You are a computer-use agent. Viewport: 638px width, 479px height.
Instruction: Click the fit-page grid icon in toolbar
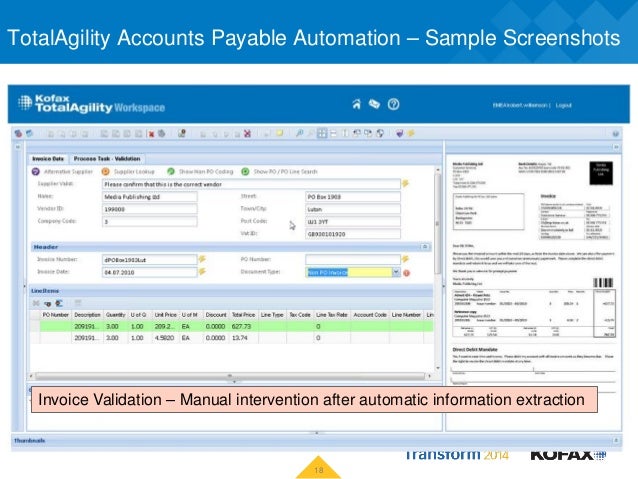tap(322, 133)
